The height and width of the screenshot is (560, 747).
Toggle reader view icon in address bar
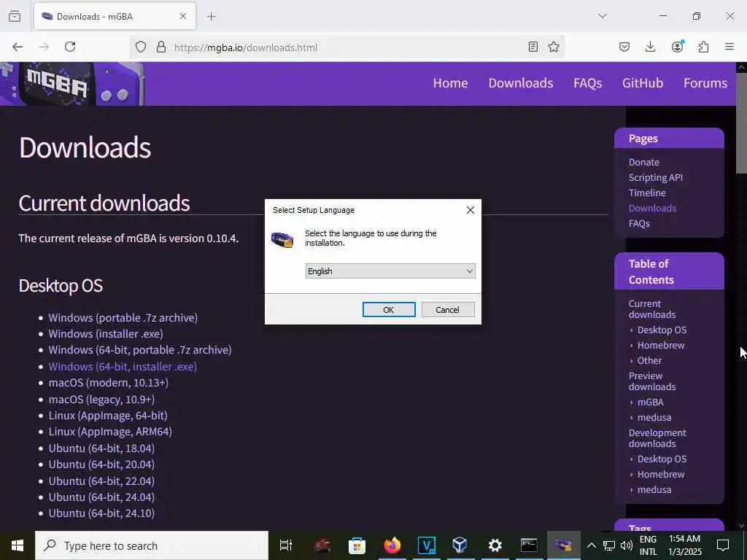533,47
